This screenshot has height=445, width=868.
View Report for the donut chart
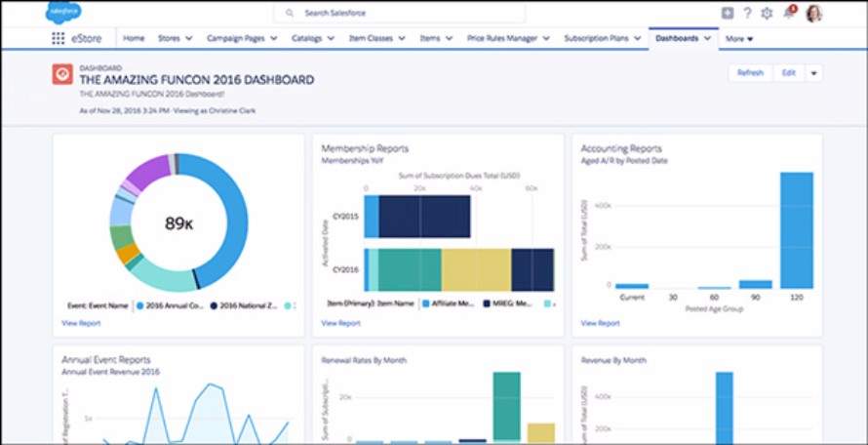tap(81, 323)
